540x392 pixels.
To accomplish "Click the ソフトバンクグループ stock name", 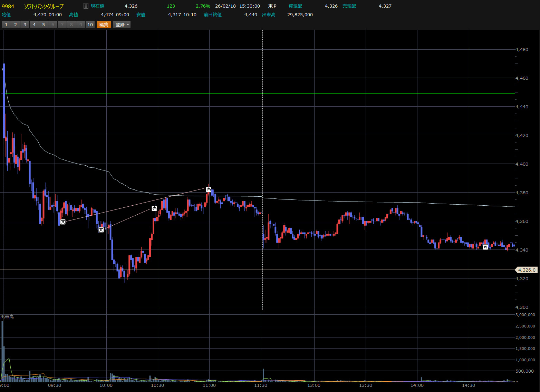I will (x=44, y=6).
